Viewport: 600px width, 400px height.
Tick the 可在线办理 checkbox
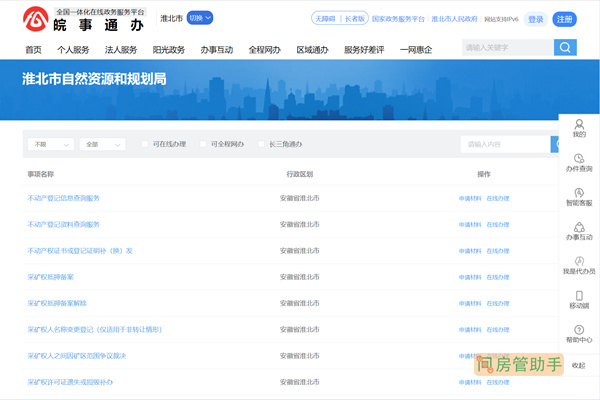click(x=145, y=144)
